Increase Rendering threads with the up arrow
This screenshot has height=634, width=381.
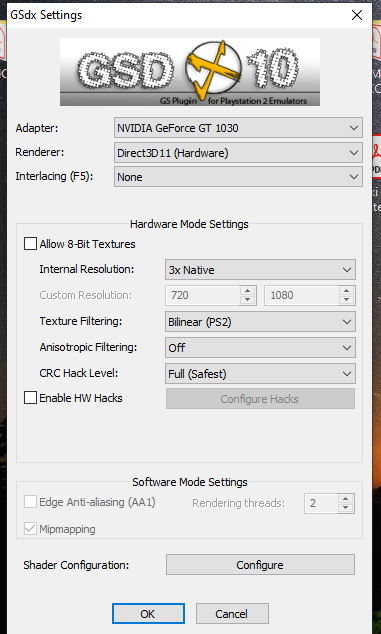click(x=346, y=498)
